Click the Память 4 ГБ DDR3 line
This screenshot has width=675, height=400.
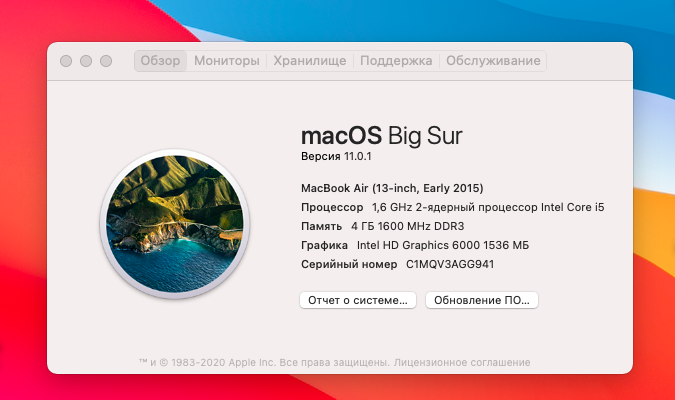coord(383,226)
